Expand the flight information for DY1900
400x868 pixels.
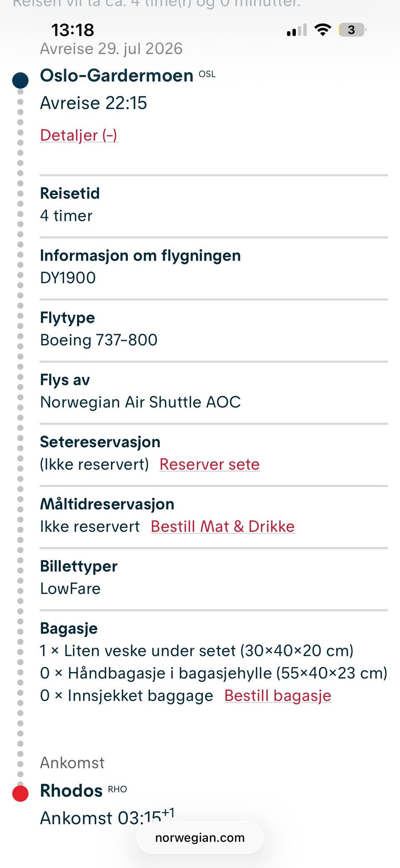pos(140,255)
